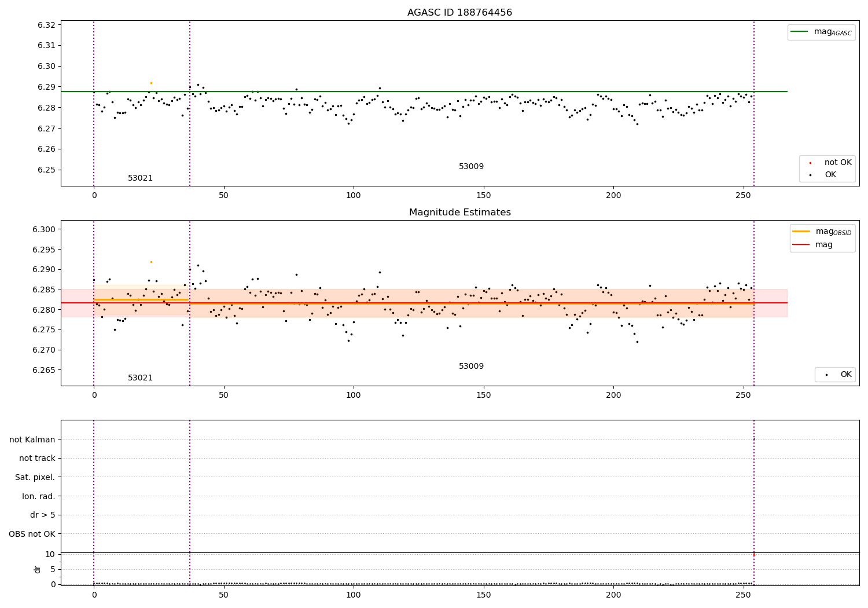
Task: Click the "6.300" y-axis tick label
Action: tap(44, 229)
